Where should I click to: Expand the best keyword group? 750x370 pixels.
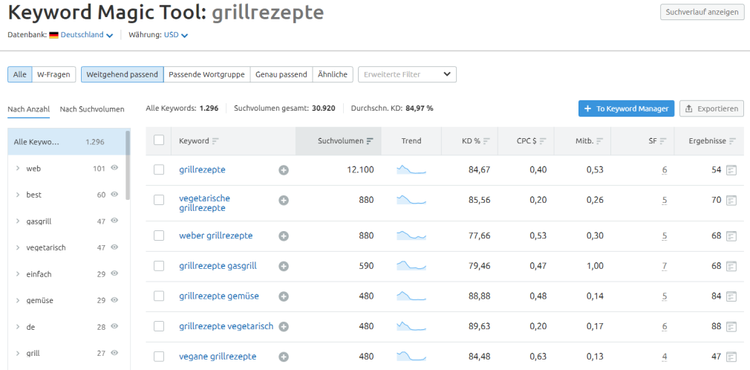coord(18,195)
